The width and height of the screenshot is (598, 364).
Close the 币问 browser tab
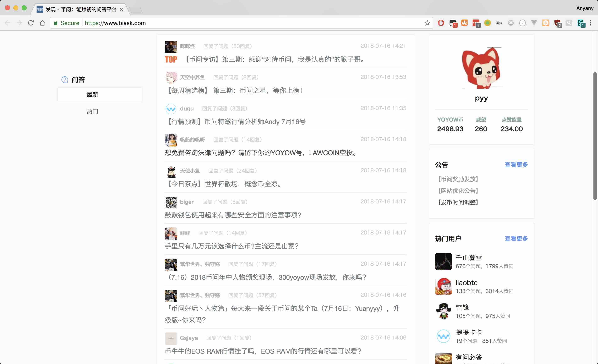coord(122,10)
